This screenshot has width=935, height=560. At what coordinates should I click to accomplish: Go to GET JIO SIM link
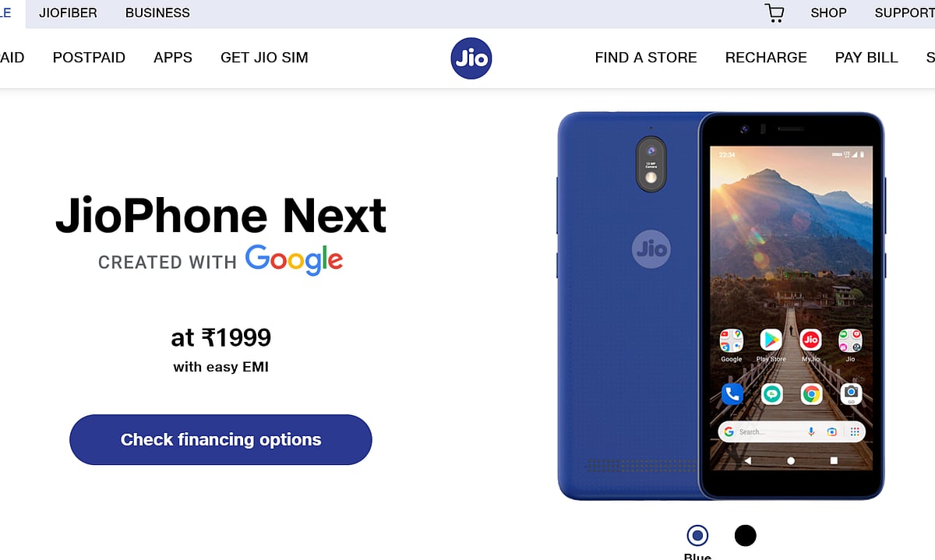(x=264, y=58)
